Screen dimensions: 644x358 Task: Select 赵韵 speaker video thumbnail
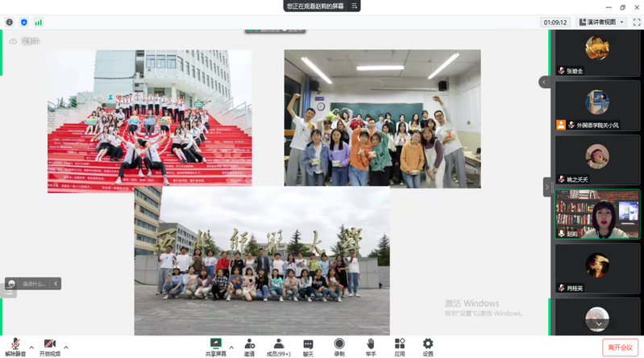click(x=596, y=214)
